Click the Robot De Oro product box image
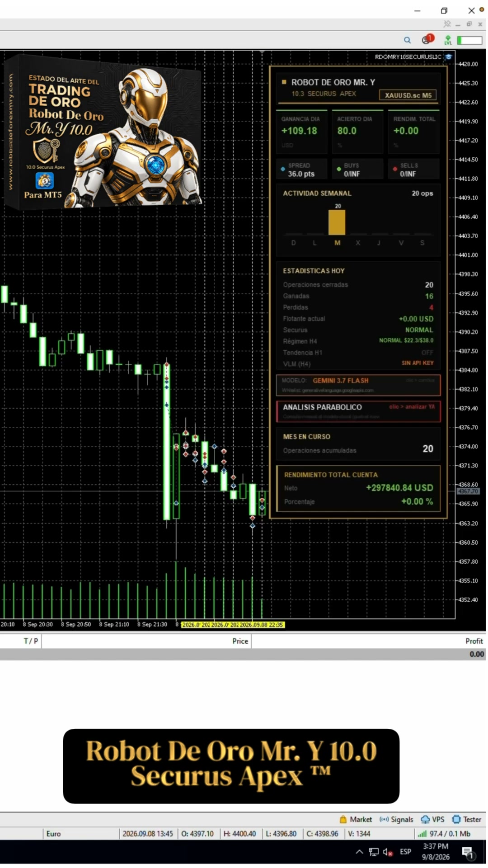Image resolution: width=488 pixels, height=868 pixels. click(x=103, y=132)
